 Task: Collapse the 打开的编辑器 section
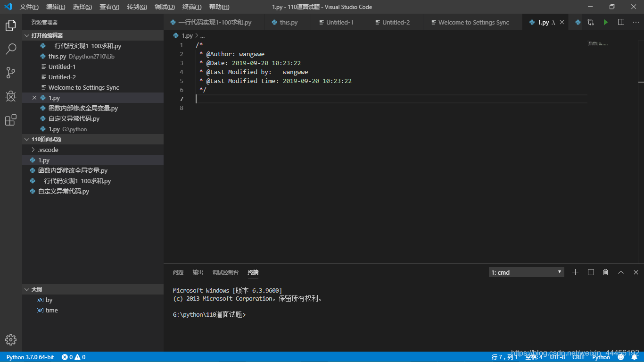point(93,35)
